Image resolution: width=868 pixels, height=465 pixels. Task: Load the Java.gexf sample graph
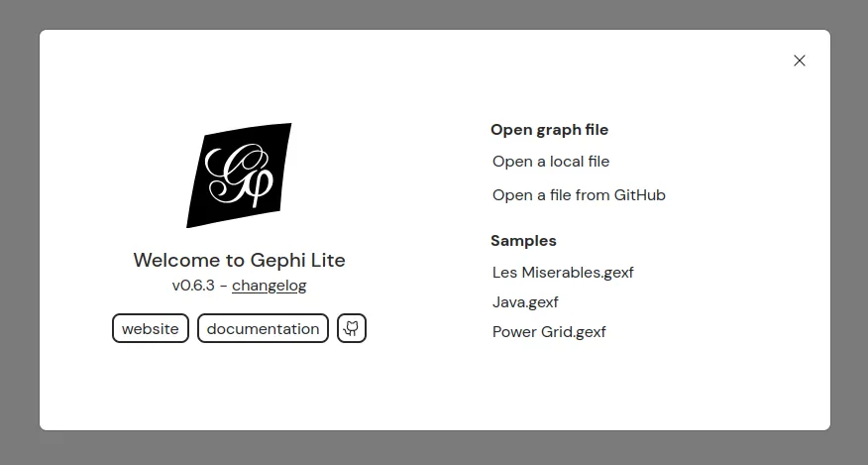click(x=525, y=302)
